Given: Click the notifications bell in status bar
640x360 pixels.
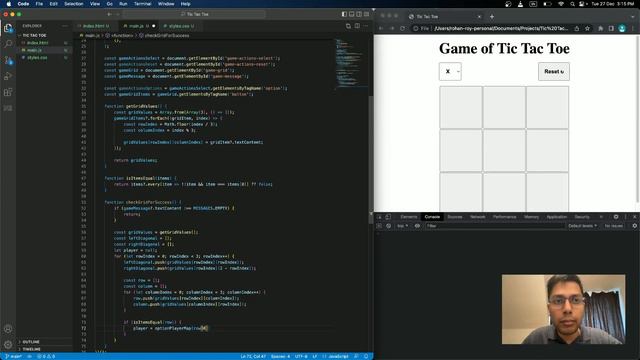Looking at the screenshot, I should click(x=366, y=356).
